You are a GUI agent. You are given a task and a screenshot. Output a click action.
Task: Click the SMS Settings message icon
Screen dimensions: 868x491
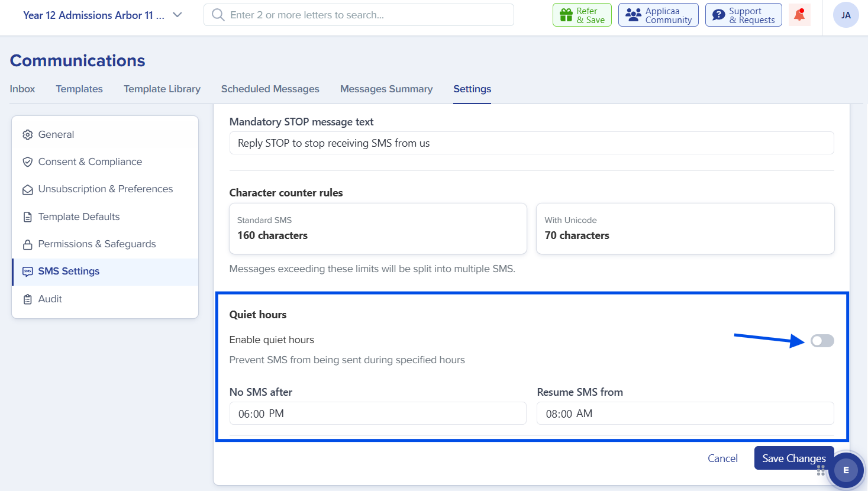(27, 272)
